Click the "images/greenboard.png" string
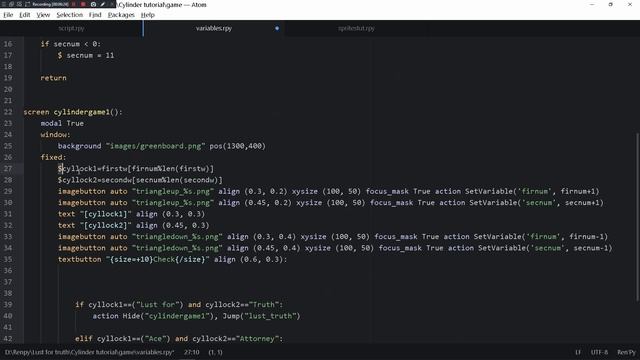This screenshot has height=360, width=640. coord(155,146)
